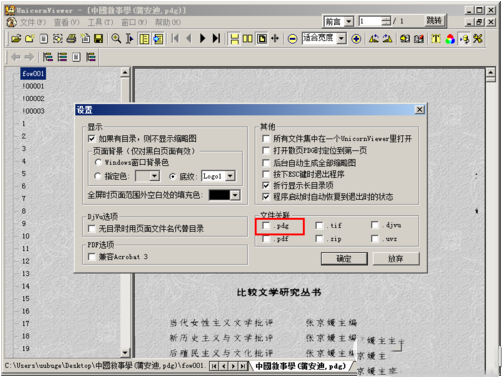Go to previous page arrow
This screenshot has height=378, width=502.
tap(189, 39)
